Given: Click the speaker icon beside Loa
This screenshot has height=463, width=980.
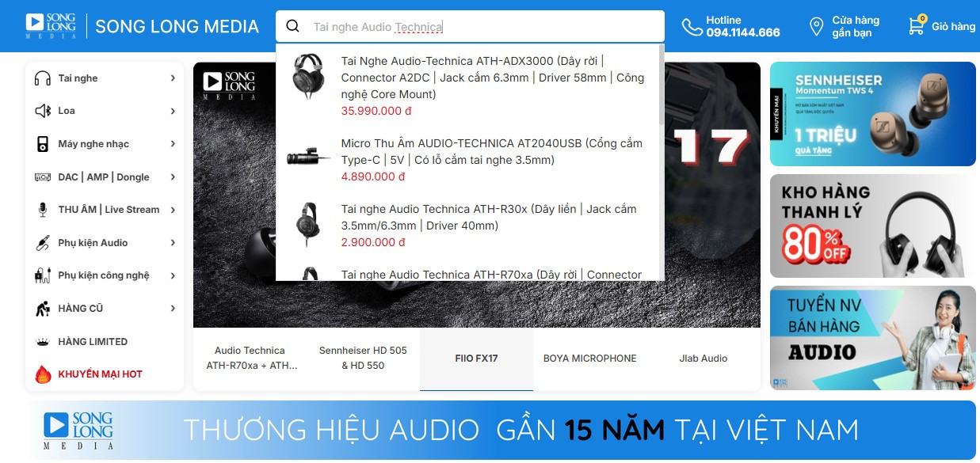Looking at the screenshot, I should (x=43, y=111).
